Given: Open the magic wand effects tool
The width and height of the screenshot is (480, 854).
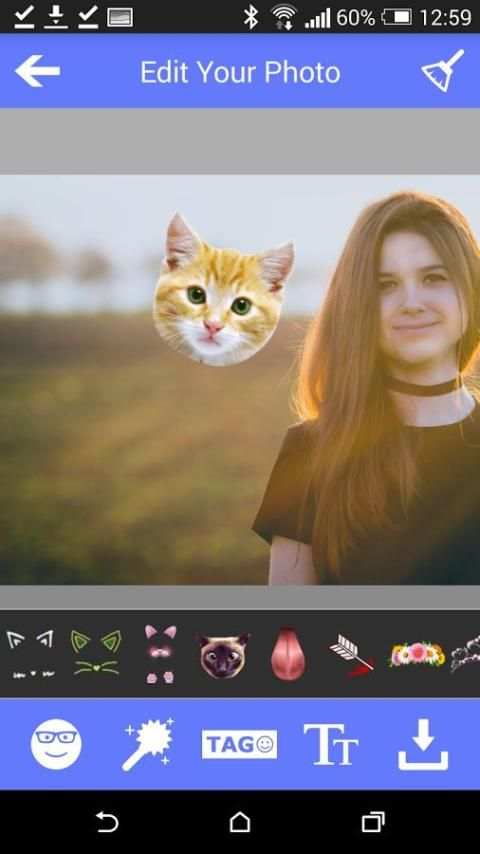Looking at the screenshot, I should tap(147, 744).
